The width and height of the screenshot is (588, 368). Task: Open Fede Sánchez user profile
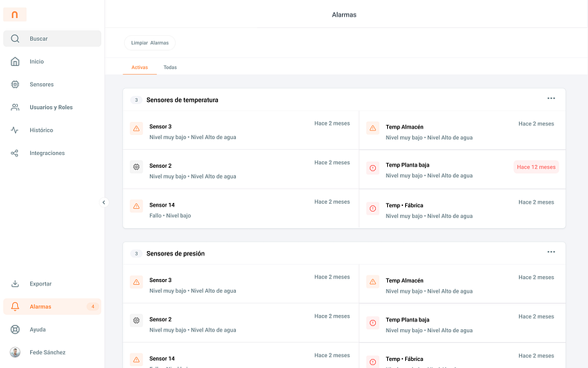pos(47,353)
